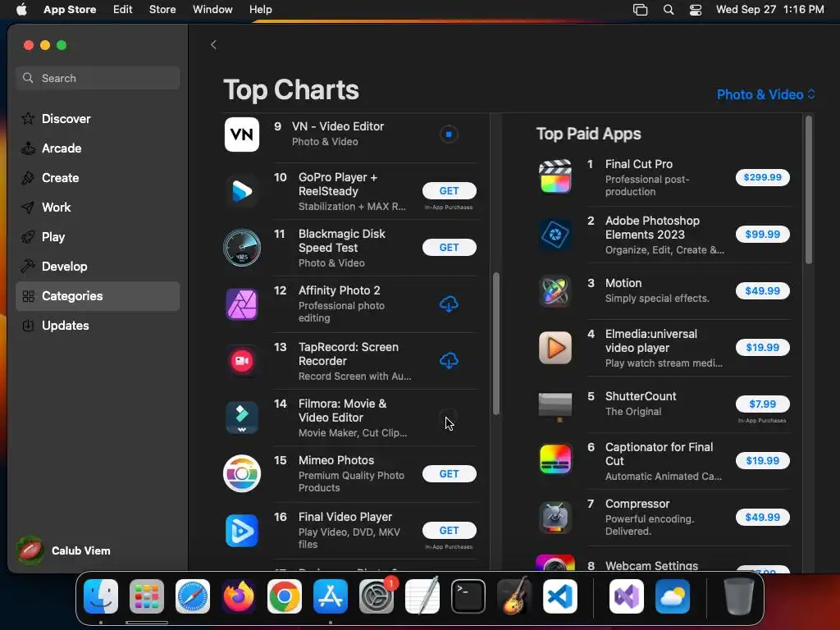The width and height of the screenshot is (840, 630).
Task: Re-download Affinity Photo 2 via cloud icon
Action: click(x=449, y=304)
